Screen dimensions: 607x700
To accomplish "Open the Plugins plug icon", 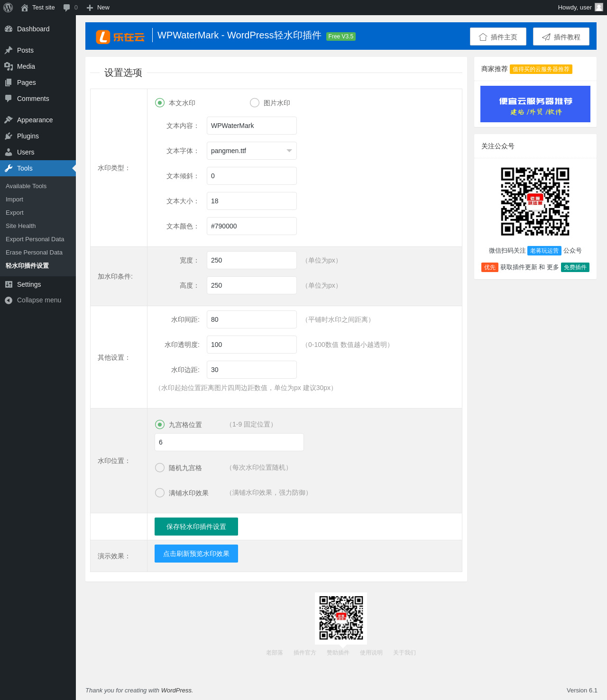I will point(9,136).
